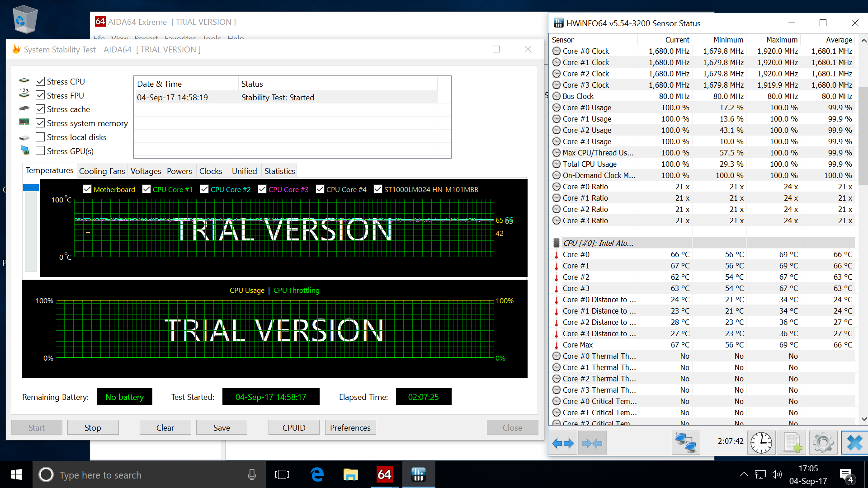
Task: Click HWiNFO expand sensor columns arrows icon
Action: [x=563, y=443]
